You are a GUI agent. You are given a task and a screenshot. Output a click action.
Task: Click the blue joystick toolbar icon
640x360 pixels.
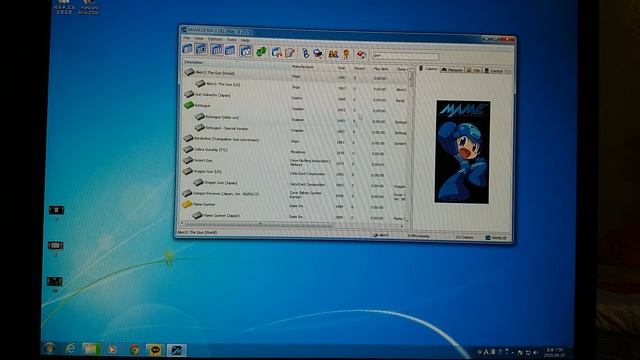point(305,53)
